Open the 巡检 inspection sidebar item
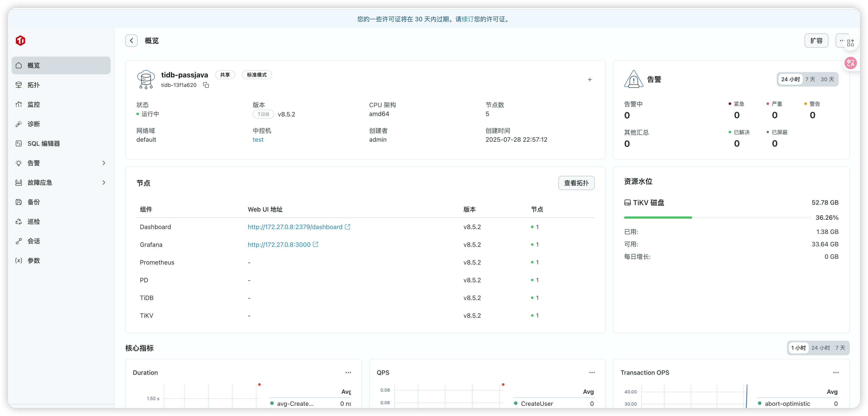 [34, 222]
